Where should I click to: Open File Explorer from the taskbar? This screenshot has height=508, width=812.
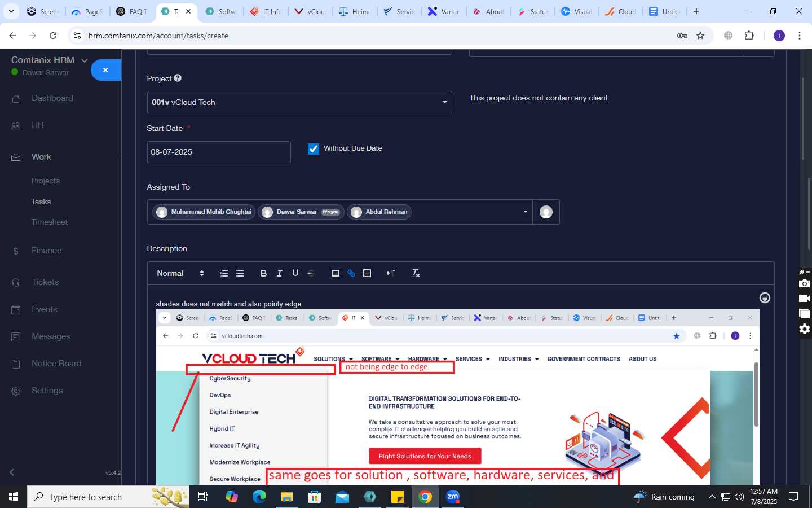287,497
